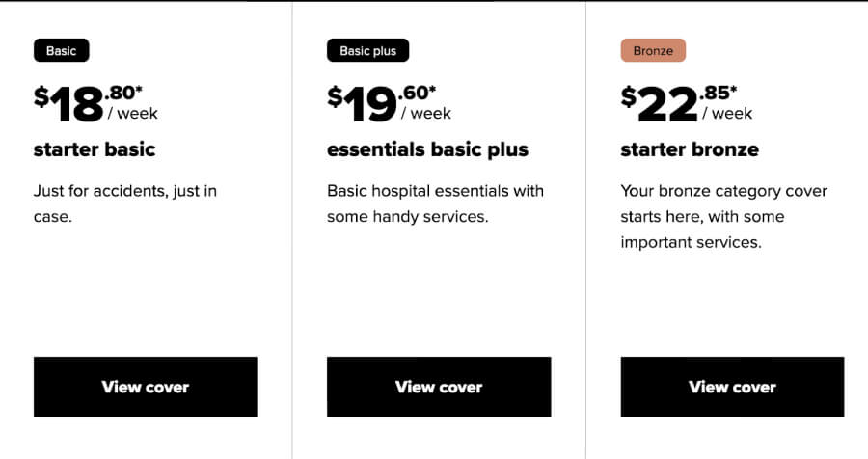
Task: Click the $18.80 per week price
Action: coord(95,103)
